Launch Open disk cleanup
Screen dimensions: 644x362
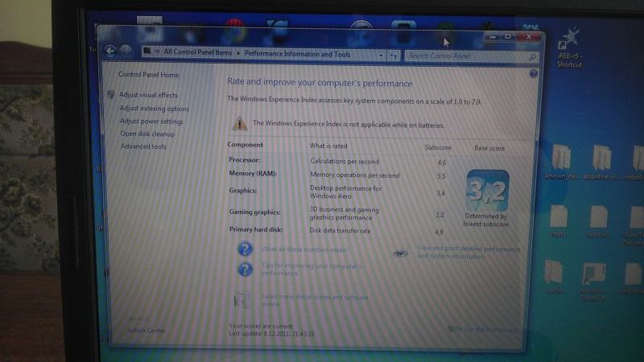pos(147,134)
